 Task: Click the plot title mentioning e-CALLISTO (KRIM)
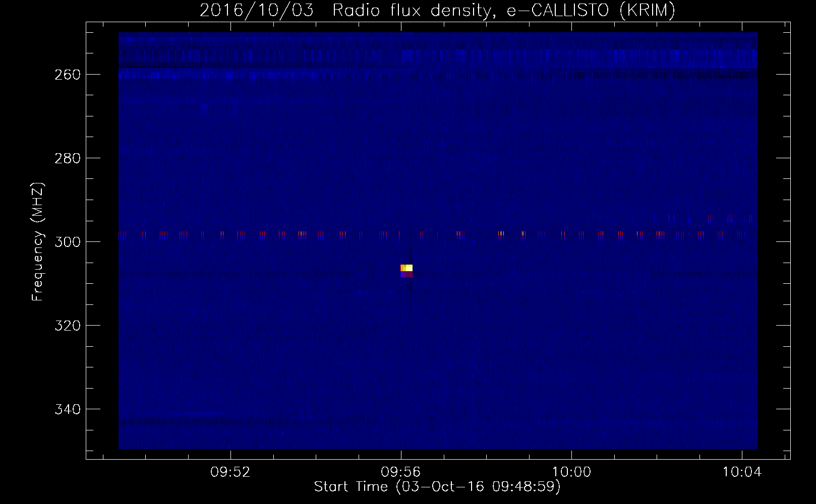[x=437, y=10]
